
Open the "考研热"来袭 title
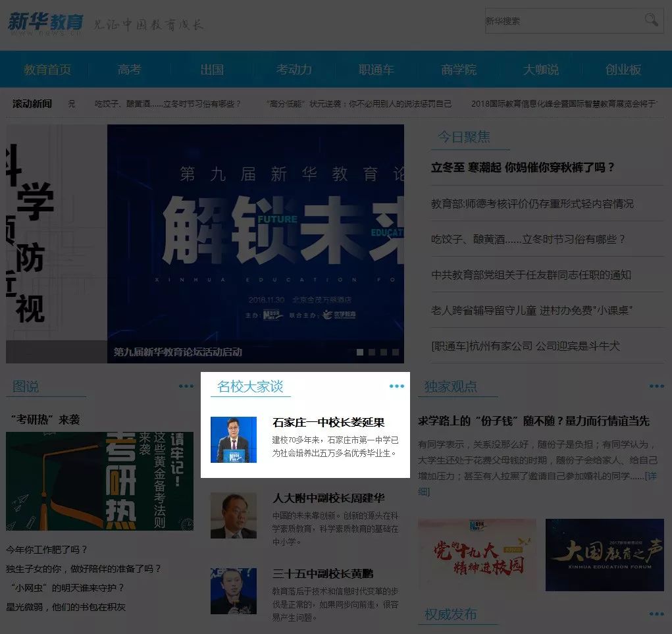point(45,419)
